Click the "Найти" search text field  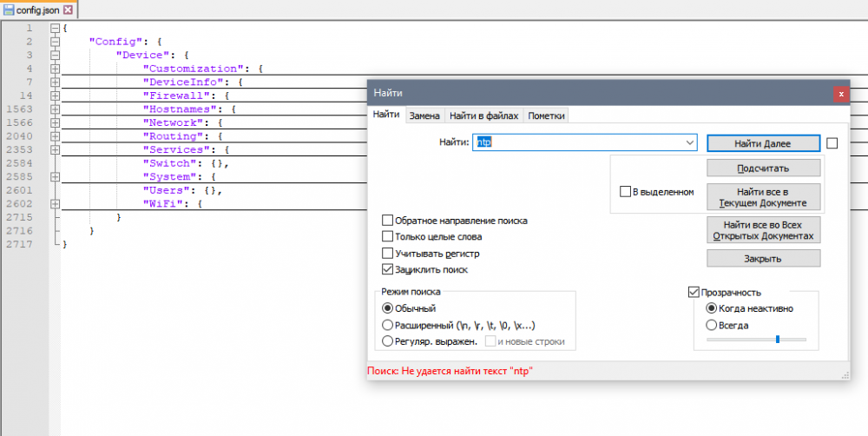point(582,142)
